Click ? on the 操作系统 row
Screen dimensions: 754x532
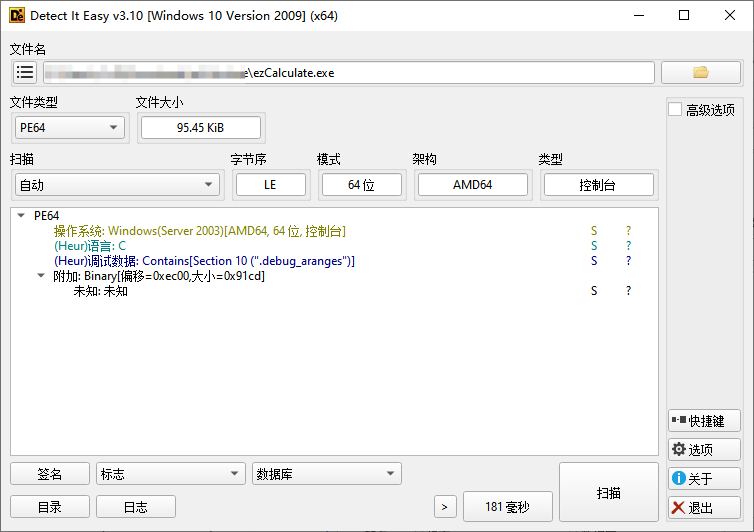tap(628, 231)
